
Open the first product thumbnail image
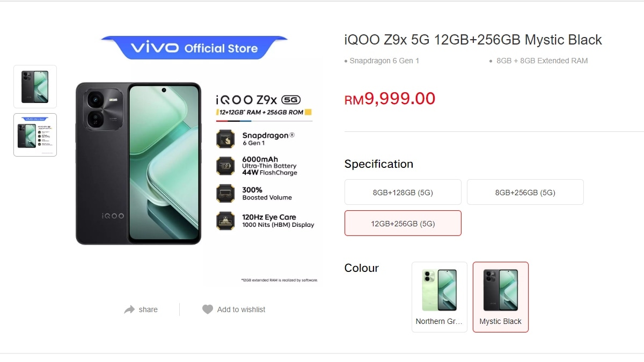(35, 86)
